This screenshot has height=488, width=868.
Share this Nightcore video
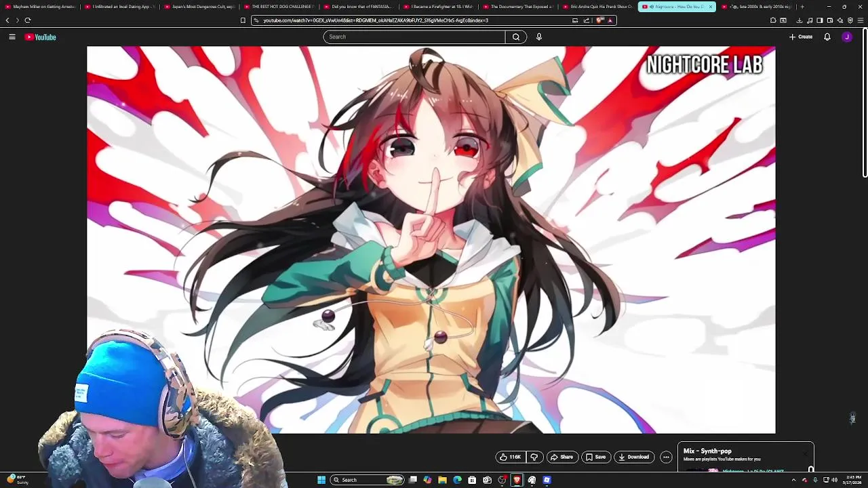pos(561,457)
